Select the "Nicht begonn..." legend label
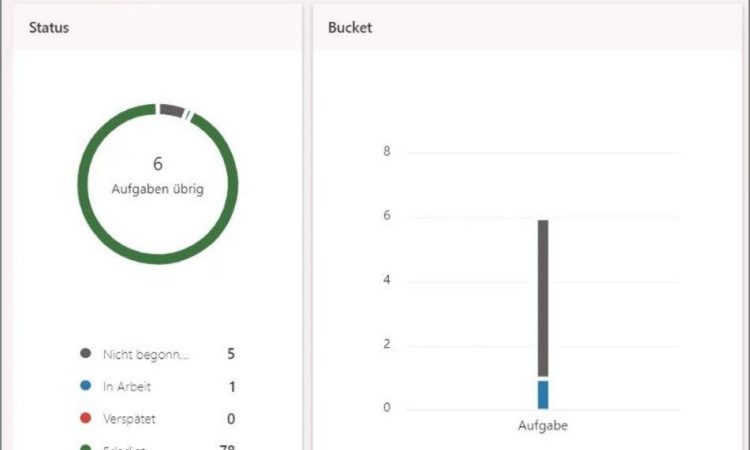The width and height of the screenshot is (750, 450). coord(146,354)
